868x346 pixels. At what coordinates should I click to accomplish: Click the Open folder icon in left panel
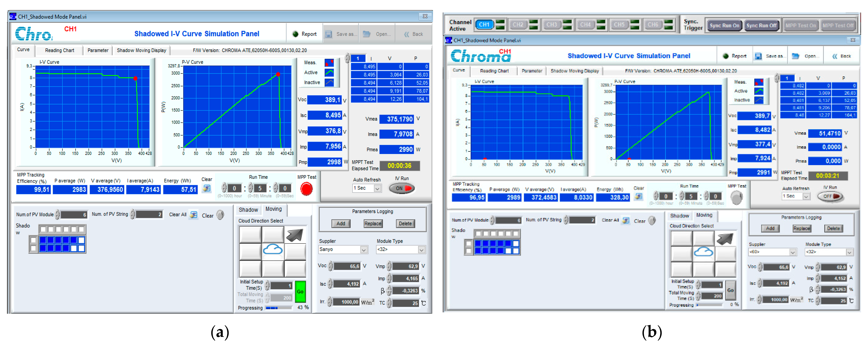click(x=367, y=34)
